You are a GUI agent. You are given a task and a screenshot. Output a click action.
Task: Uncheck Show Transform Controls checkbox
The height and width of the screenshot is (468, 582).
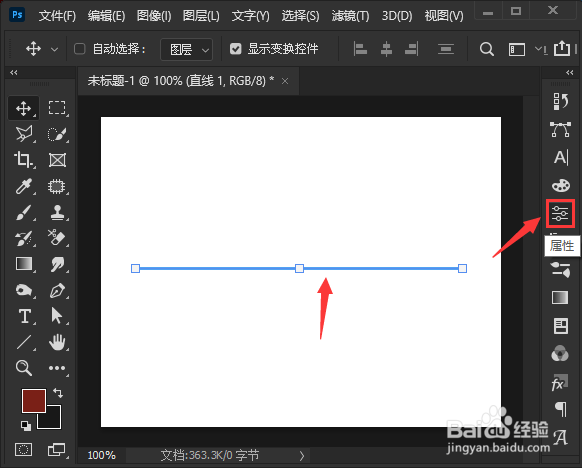[235, 49]
